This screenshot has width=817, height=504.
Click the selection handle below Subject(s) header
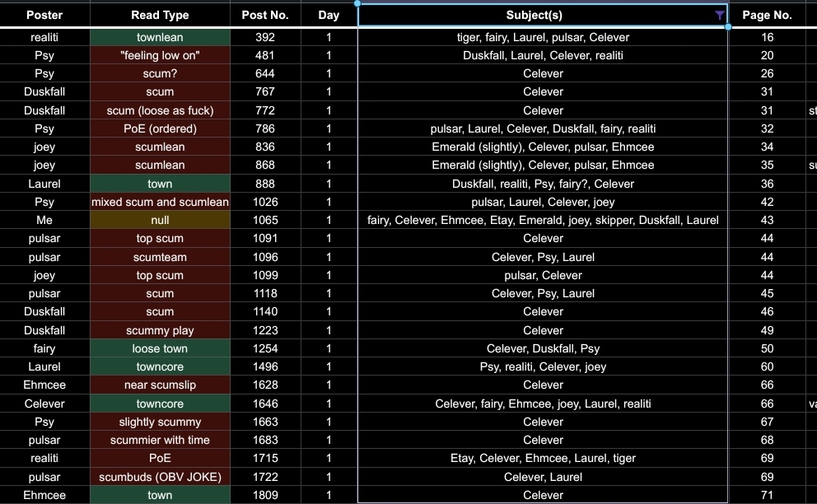click(x=728, y=27)
